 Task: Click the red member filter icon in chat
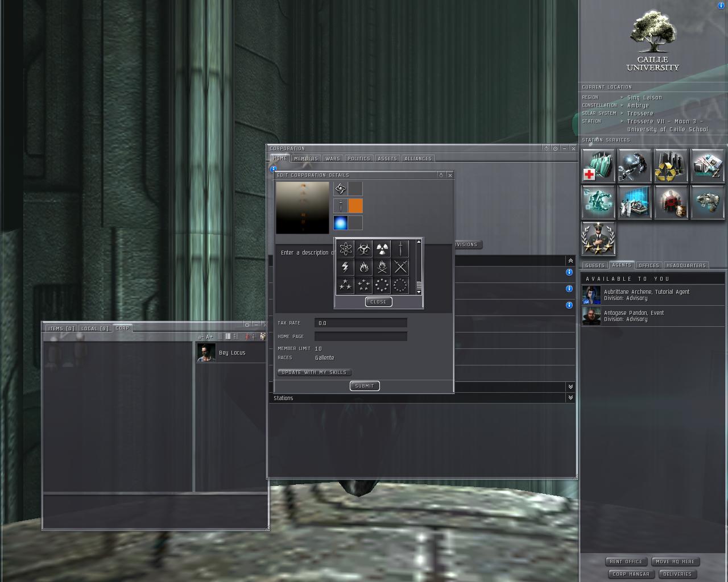(247, 336)
